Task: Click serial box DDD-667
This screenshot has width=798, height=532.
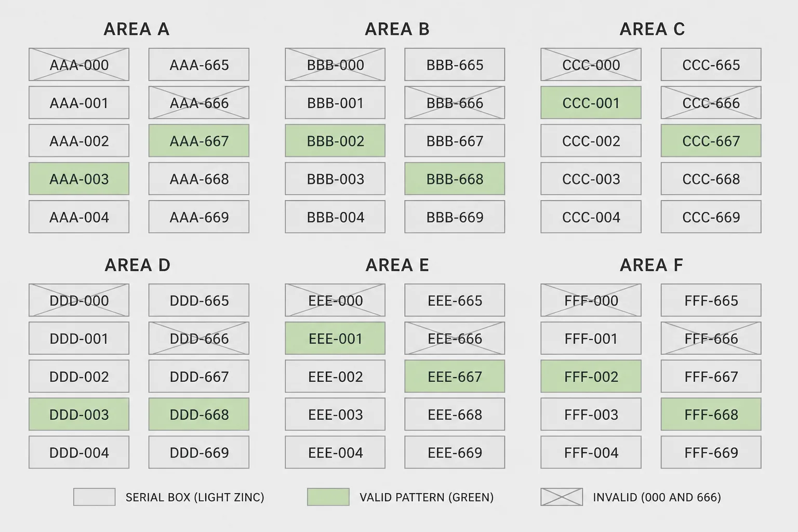Action: pyautogui.click(x=199, y=376)
